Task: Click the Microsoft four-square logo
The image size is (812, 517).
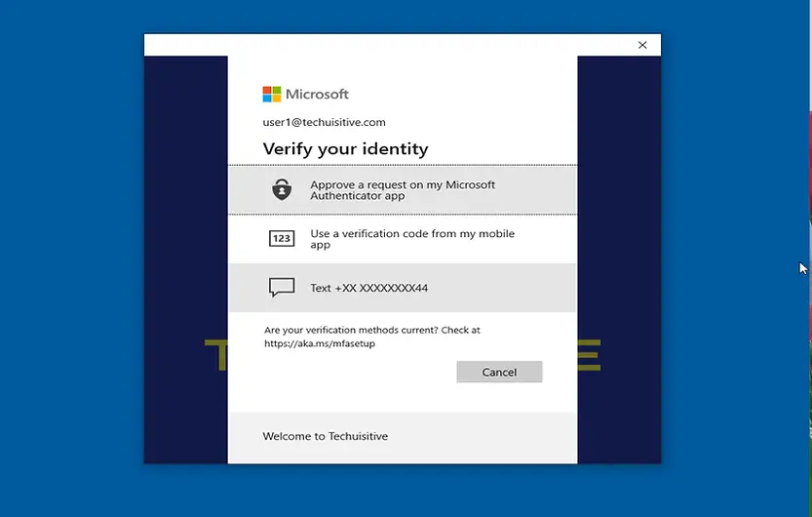Action: click(272, 95)
